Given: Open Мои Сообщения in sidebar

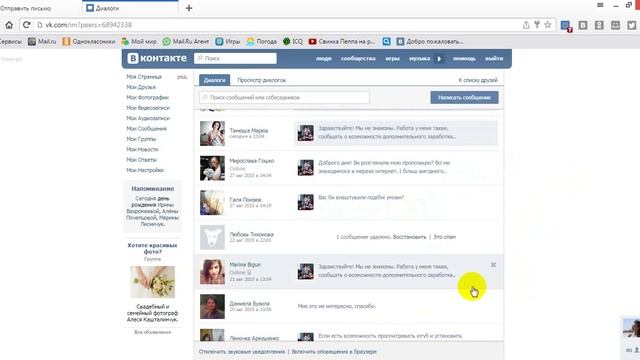Looking at the screenshot, I should click(x=146, y=129).
